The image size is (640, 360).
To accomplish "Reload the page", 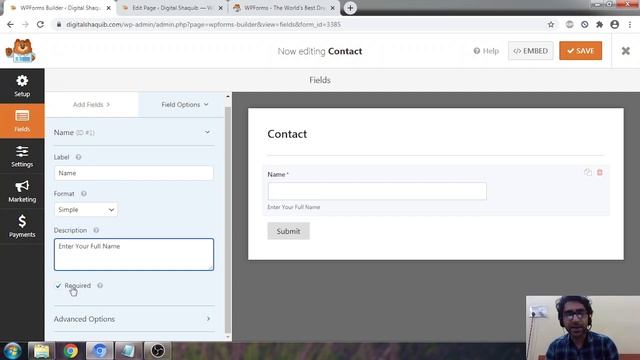I will (40, 24).
